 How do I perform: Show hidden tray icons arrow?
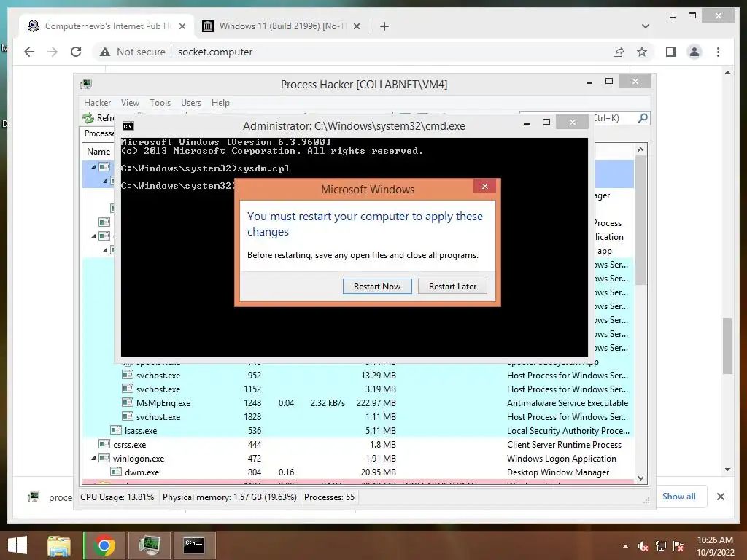click(625, 546)
